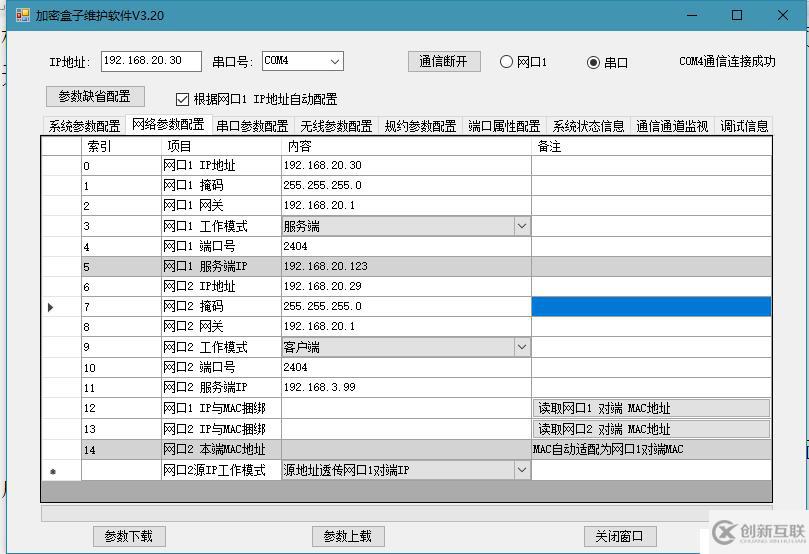Open the 无线参数配置 tab
The width and height of the screenshot is (809, 554).
click(336, 126)
